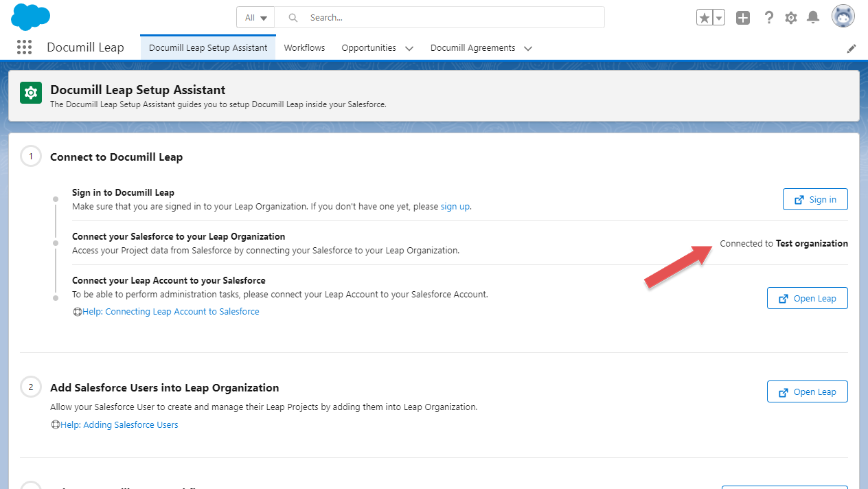Click Open Leap under Connect Leap Account
The height and width of the screenshot is (489, 868).
click(807, 298)
